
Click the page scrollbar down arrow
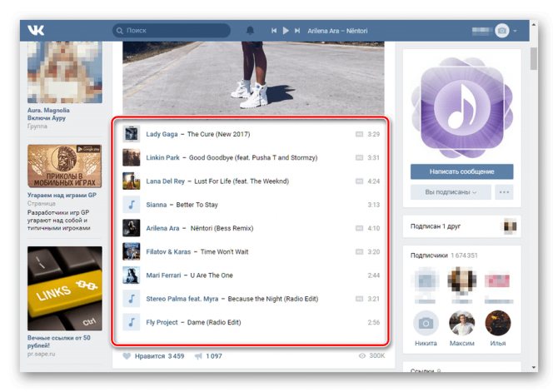pos(534,367)
